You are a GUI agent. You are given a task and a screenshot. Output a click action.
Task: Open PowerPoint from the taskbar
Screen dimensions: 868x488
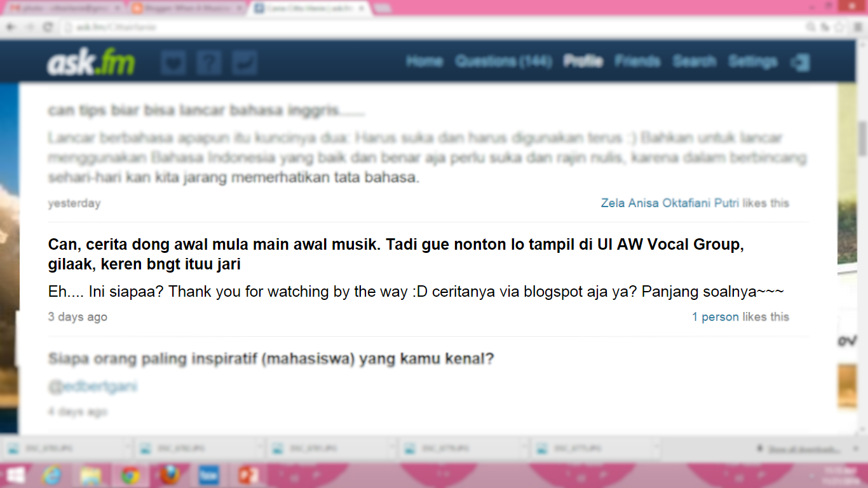pyautogui.click(x=248, y=475)
